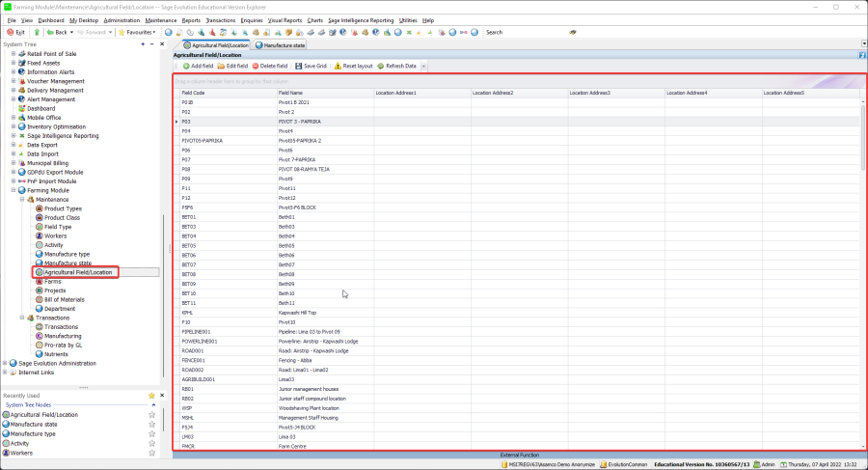Expand the Retail Point of Sale node

(x=14, y=53)
